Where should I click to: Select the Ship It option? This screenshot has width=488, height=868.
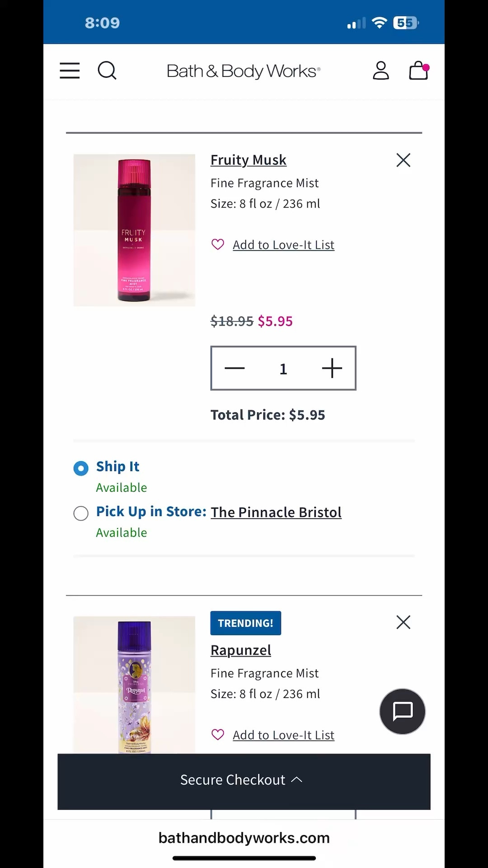click(x=80, y=468)
